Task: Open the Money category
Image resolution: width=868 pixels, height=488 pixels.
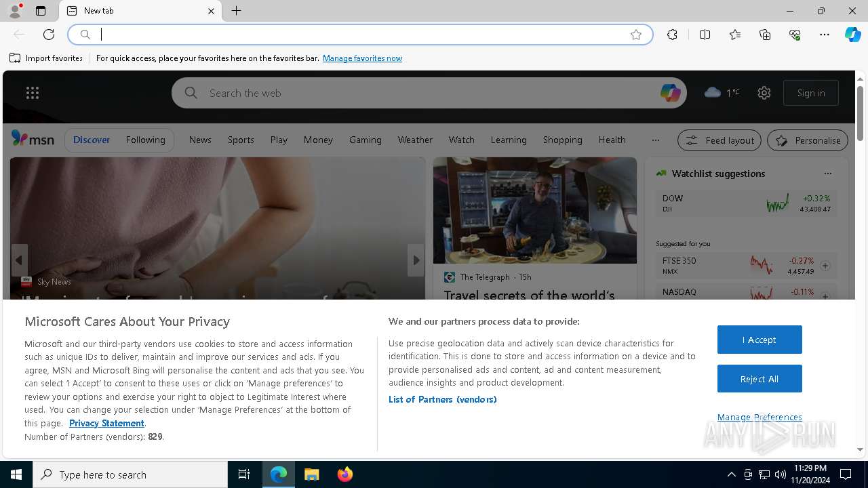Action: tap(318, 140)
